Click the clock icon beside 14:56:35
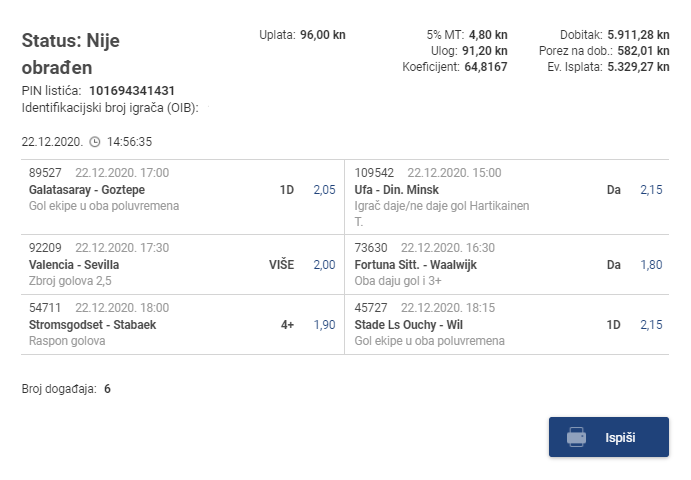This screenshot has height=480, width=691. click(95, 141)
